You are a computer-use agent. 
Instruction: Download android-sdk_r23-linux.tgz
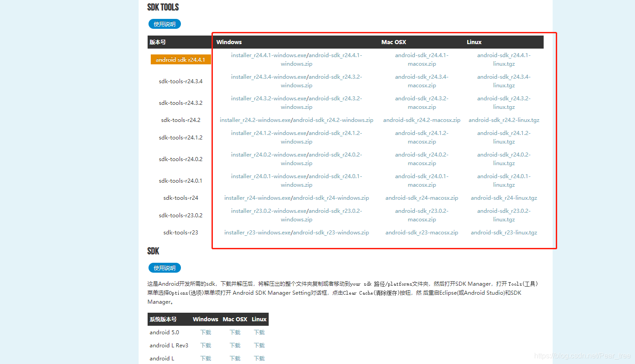504,232
